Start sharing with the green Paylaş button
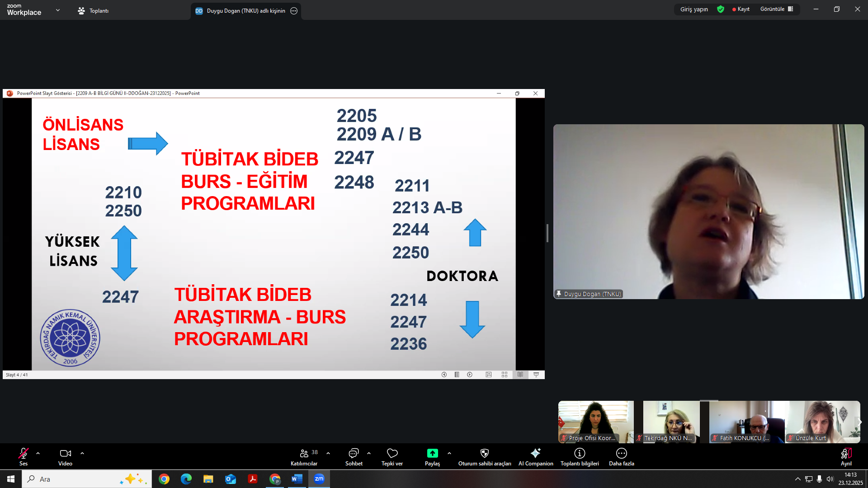Viewport: 868px width, 488px height. coord(432,453)
